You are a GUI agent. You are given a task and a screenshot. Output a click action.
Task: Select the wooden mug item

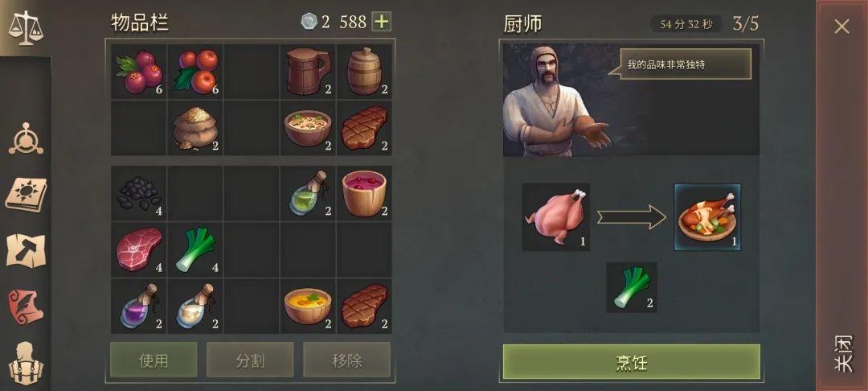[x=308, y=72]
